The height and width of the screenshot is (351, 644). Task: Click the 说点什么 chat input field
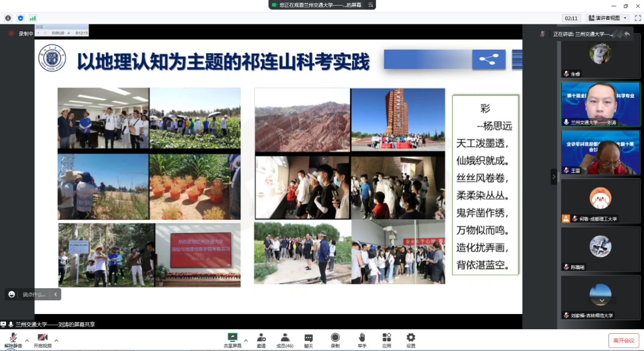(x=34, y=294)
